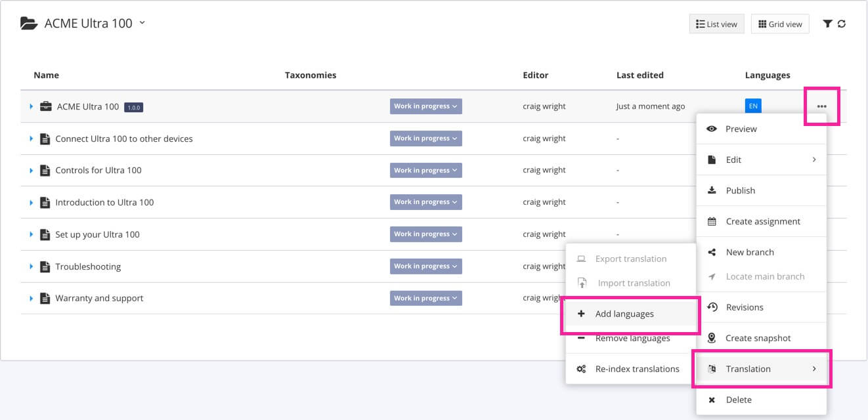Viewport: 868px width, 420px height.
Task: Click the EN language badge
Action: [752, 105]
